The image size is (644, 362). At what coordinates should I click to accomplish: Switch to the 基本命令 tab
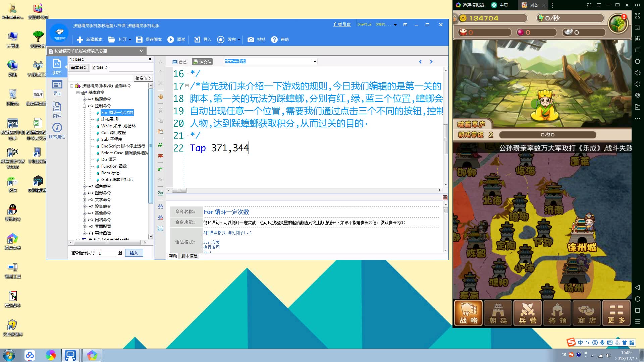[79, 68]
